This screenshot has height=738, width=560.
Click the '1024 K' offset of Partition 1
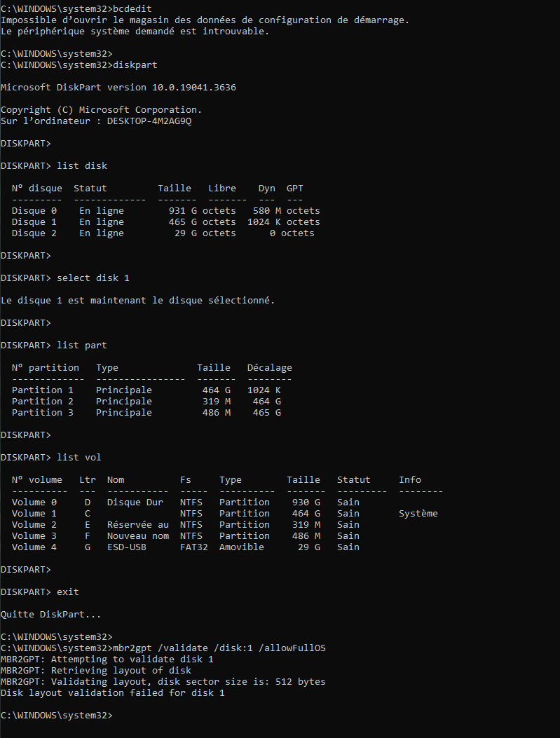coord(264,390)
